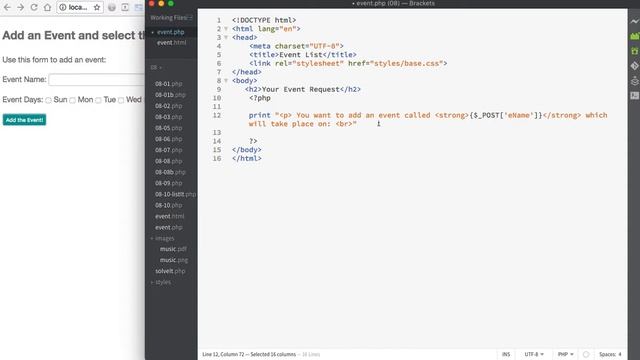640x360 pixels.
Task: Click the Add the Event! button
Action: click(x=24, y=120)
